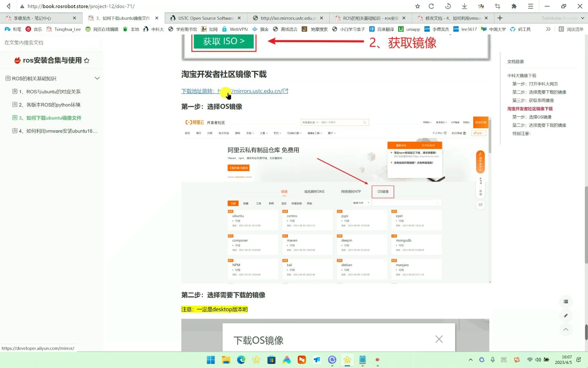588x368 pixels.
Task: Open browsing history clock icon
Action: pos(448,6)
